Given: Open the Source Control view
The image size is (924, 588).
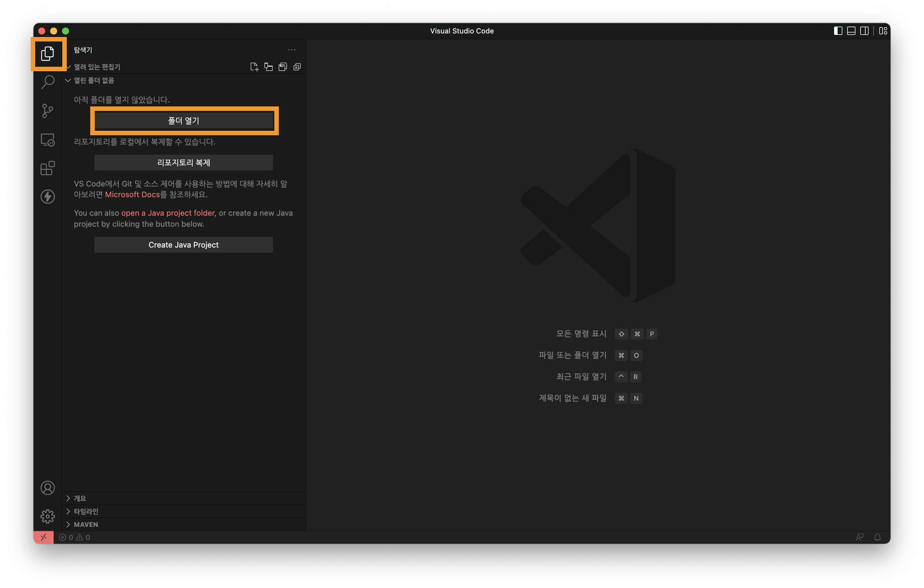Looking at the screenshot, I should 47,110.
